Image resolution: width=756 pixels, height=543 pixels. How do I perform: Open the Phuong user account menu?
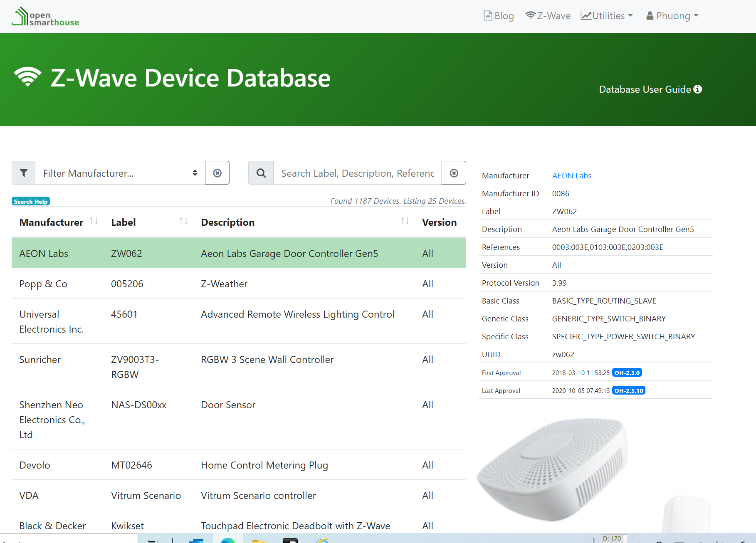click(672, 16)
